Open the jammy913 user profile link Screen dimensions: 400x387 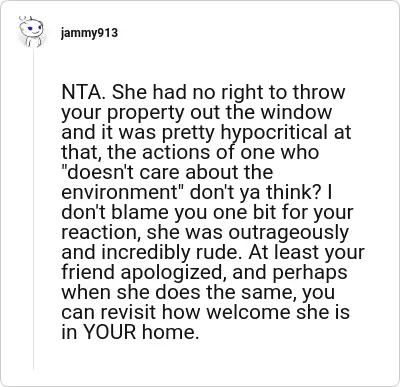click(x=89, y=33)
